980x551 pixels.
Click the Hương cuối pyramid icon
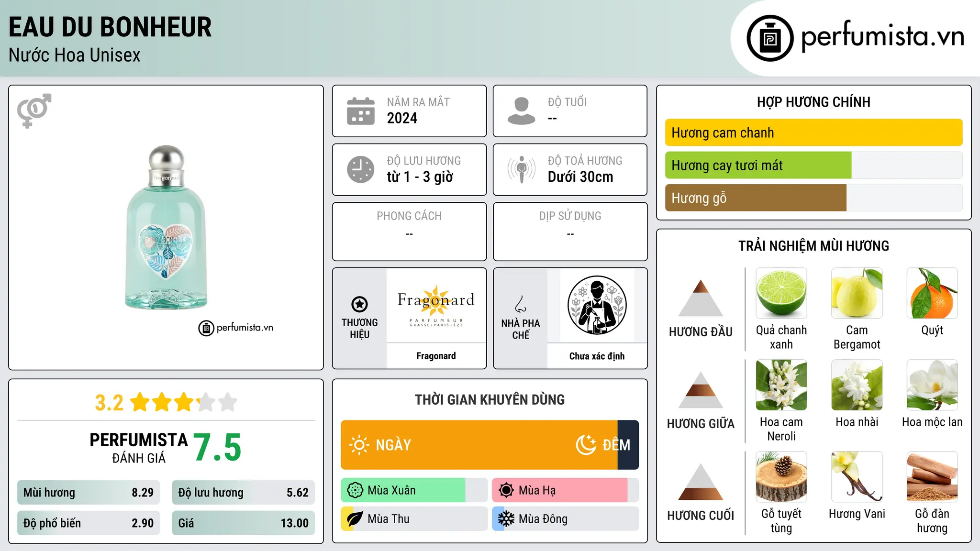pyautogui.click(x=701, y=481)
